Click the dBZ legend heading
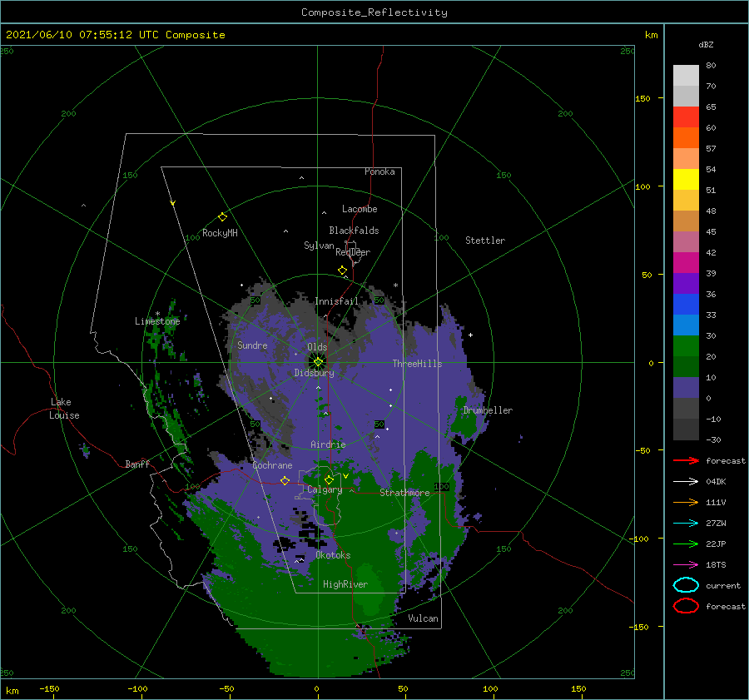The image size is (749, 700). point(706,44)
